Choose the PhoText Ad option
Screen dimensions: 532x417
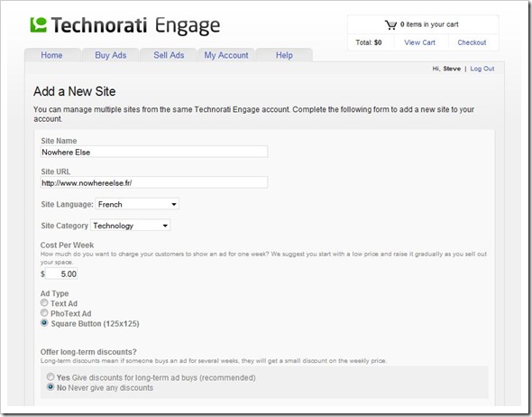point(44,312)
